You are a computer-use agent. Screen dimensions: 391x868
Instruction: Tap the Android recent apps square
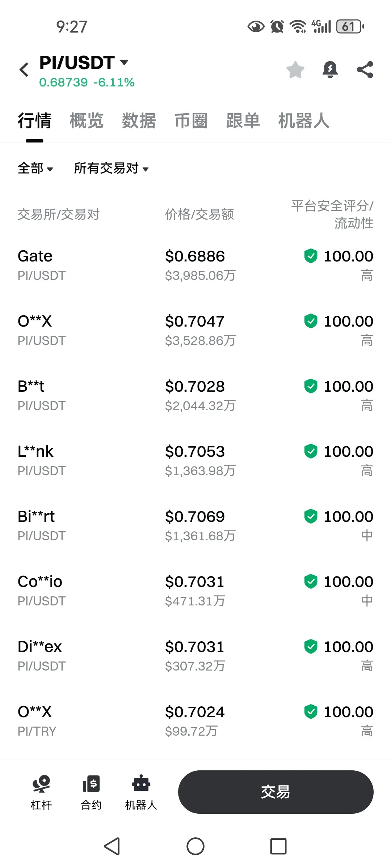pos(278,846)
